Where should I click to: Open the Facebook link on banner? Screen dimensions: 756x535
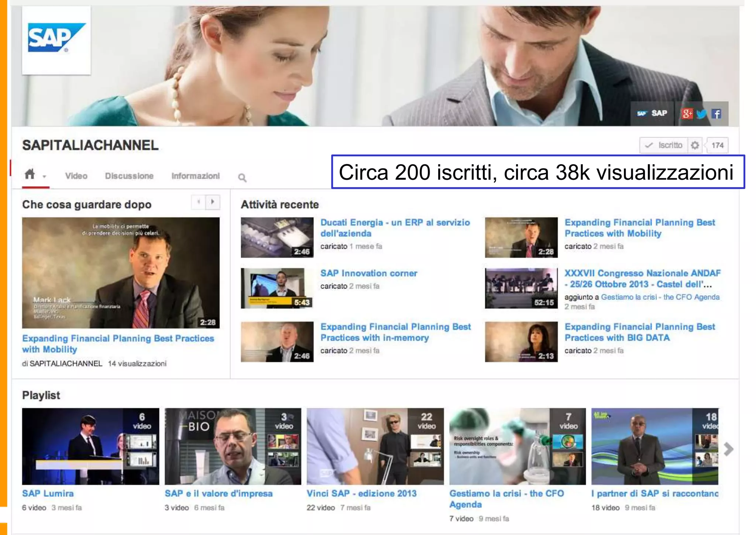tap(717, 114)
